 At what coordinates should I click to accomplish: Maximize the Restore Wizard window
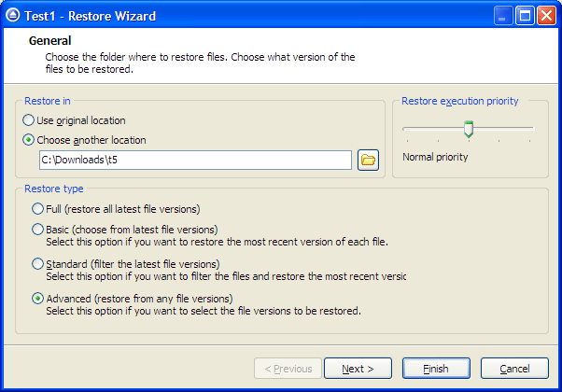click(x=525, y=16)
